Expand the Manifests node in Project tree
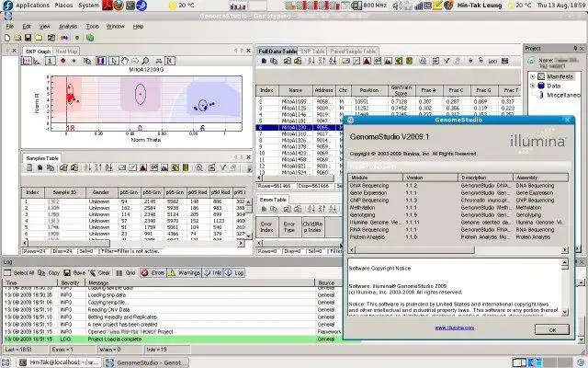588x368 pixels. point(533,76)
